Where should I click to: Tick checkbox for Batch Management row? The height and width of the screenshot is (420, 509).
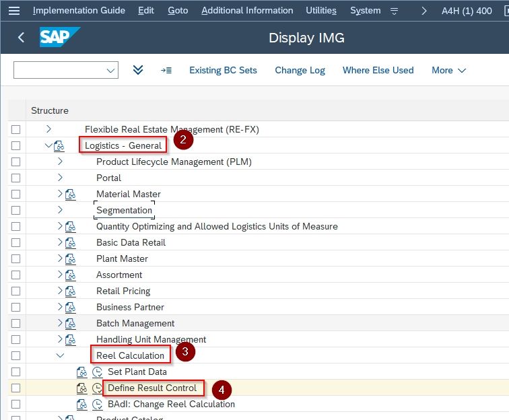[x=15, y=323]
